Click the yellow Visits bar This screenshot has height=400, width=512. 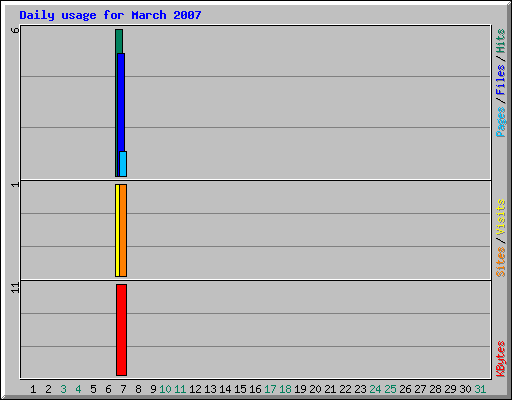(x=117, y=230)
